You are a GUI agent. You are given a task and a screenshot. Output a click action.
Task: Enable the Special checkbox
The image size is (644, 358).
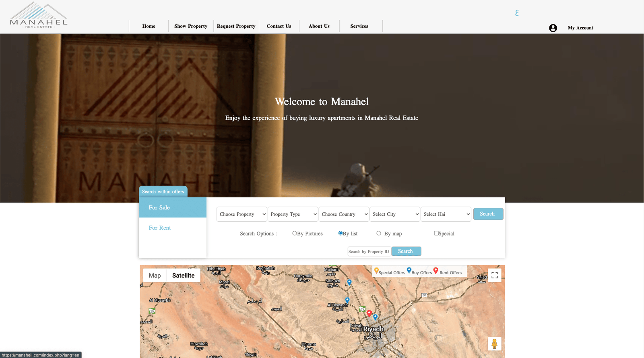[x=436, y=233]
